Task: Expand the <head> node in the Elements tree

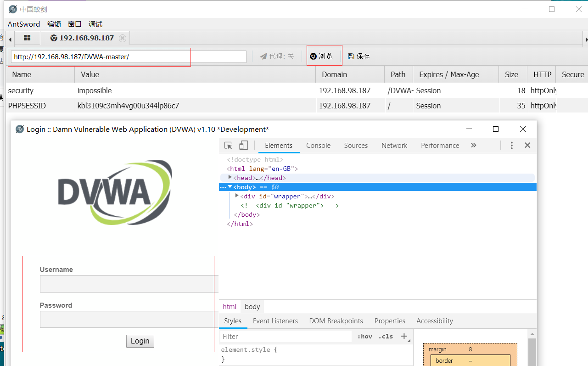Action: 230,178
